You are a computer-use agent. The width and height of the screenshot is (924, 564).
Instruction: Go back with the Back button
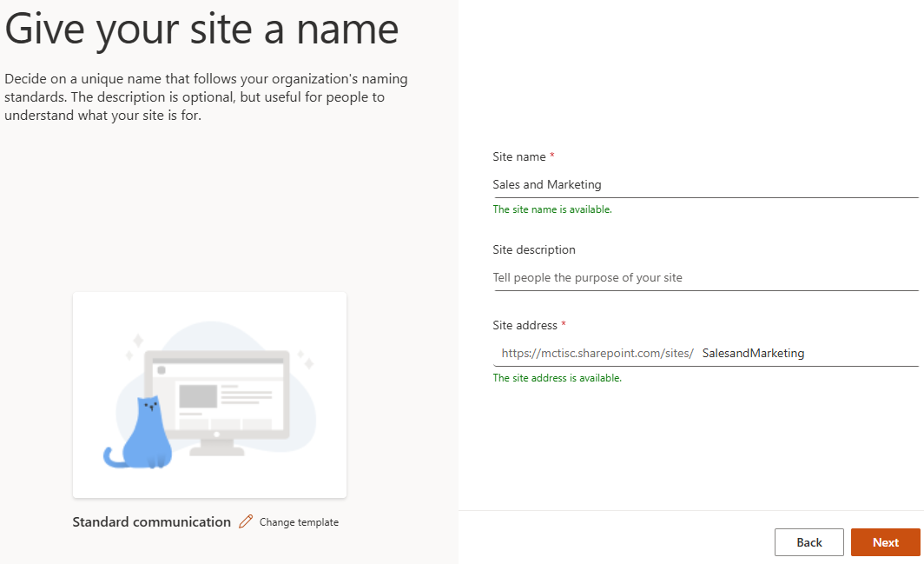(x=809, y=542)
